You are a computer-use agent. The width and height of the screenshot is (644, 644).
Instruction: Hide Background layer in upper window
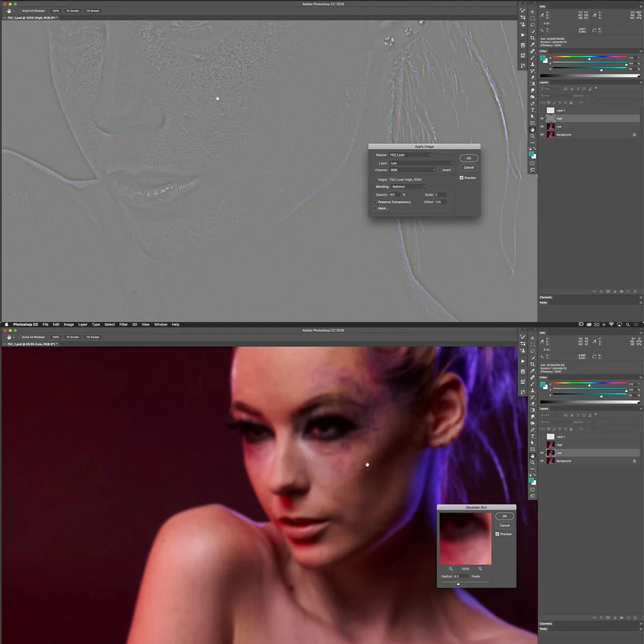541,135
